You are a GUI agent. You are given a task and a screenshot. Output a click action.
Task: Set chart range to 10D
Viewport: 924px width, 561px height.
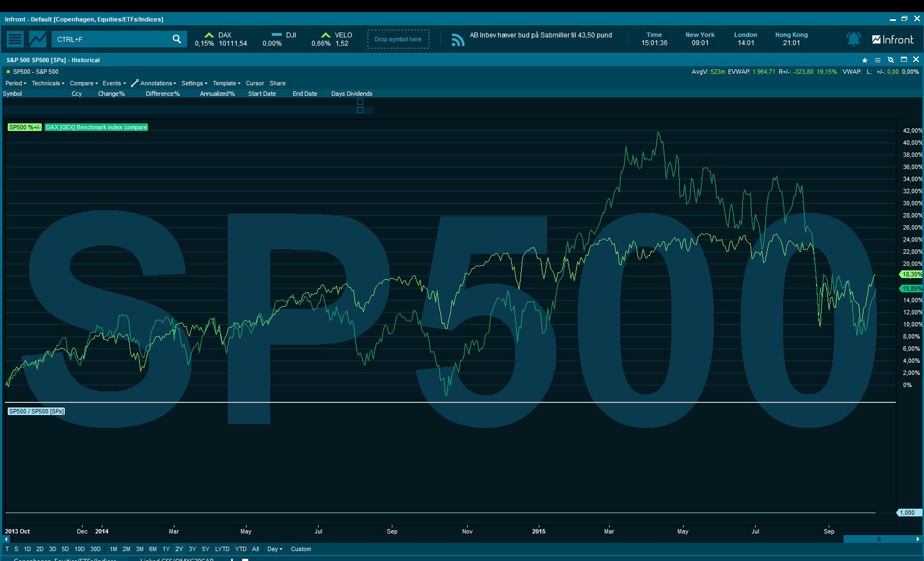[79, 549]
